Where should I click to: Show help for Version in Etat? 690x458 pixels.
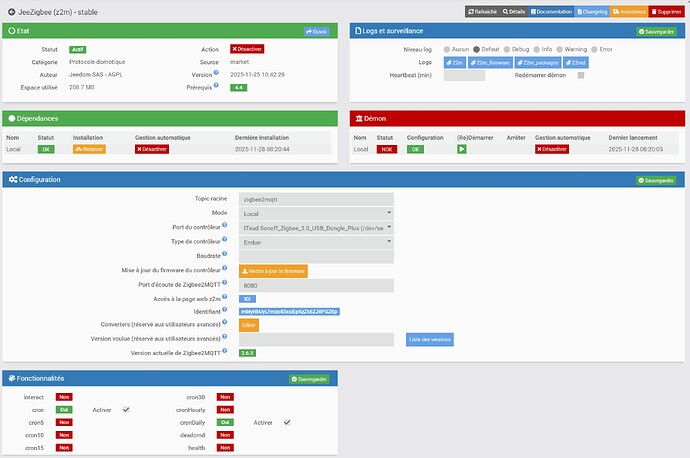tap(216, 73)
